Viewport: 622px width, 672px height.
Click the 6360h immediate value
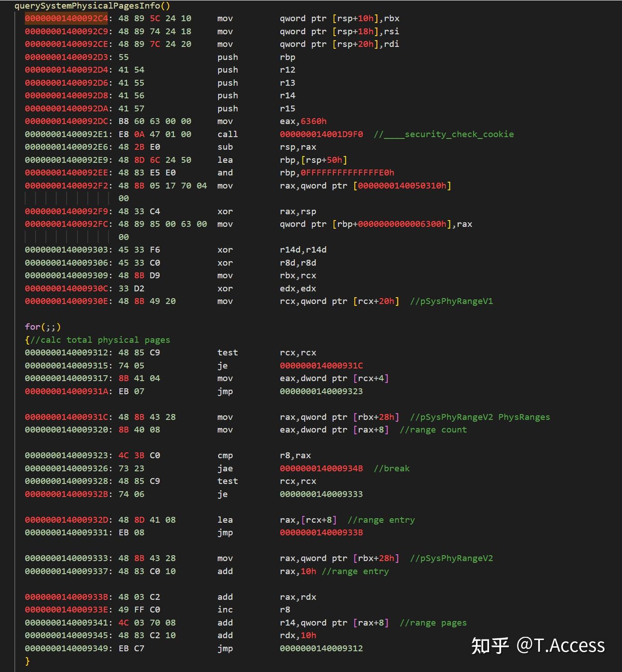[x=313, y=121]
